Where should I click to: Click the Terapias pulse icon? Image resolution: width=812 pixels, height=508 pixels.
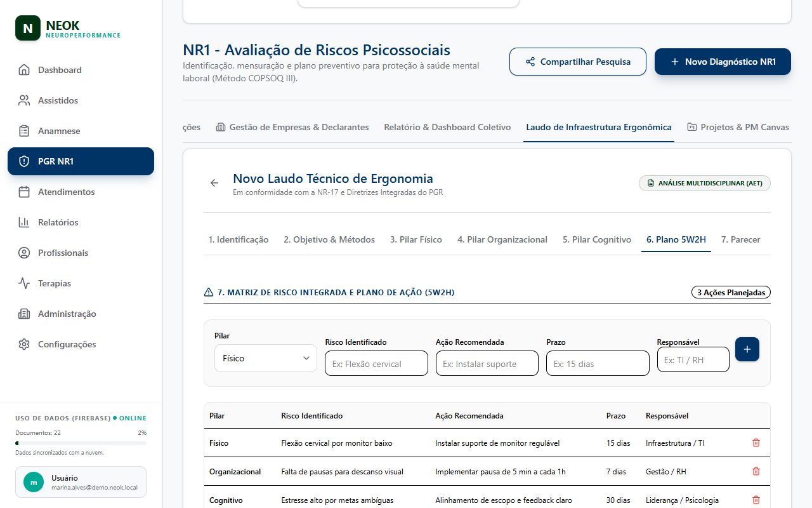click(24, 283)
